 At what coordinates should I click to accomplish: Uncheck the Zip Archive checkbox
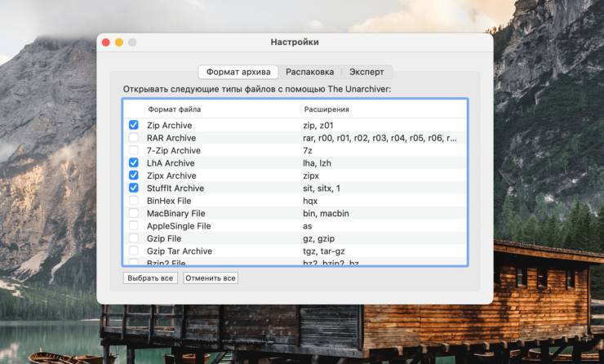134,126
